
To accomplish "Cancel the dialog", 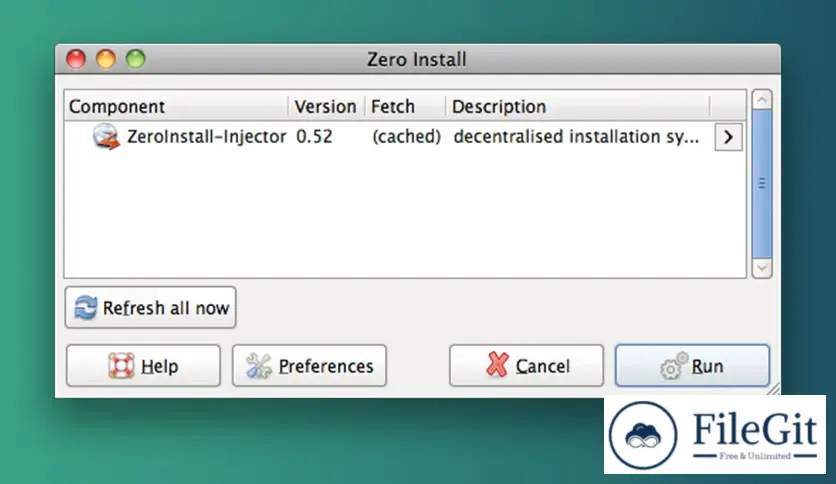I will (x=526, y=366).
